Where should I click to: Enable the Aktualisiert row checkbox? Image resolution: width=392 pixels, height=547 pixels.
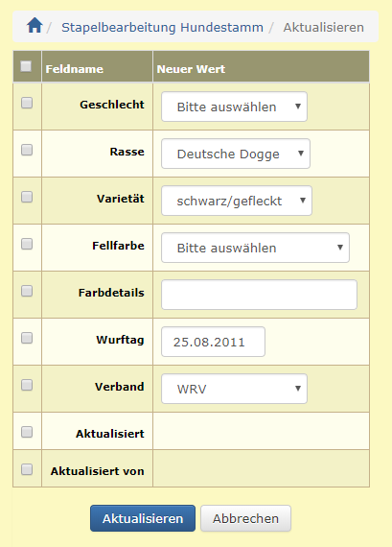[x=27, y=432]
